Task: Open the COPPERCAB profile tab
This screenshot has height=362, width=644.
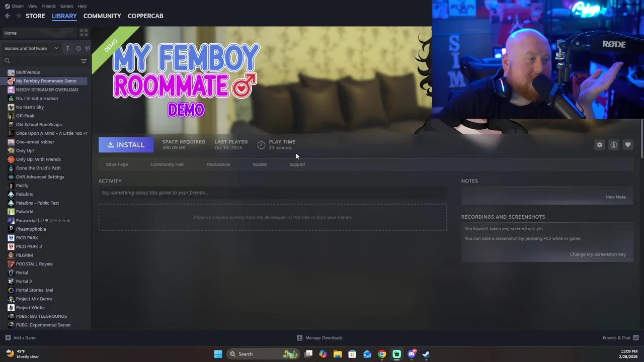Action: 145,16
